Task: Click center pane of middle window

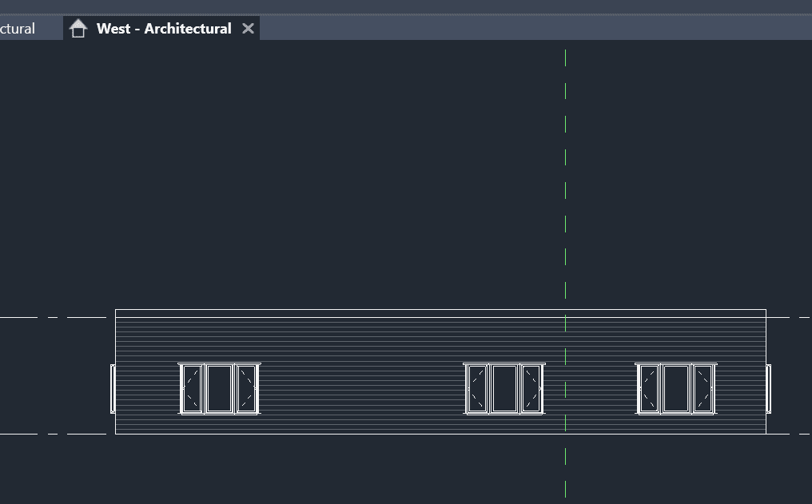Action: (504, 389)
